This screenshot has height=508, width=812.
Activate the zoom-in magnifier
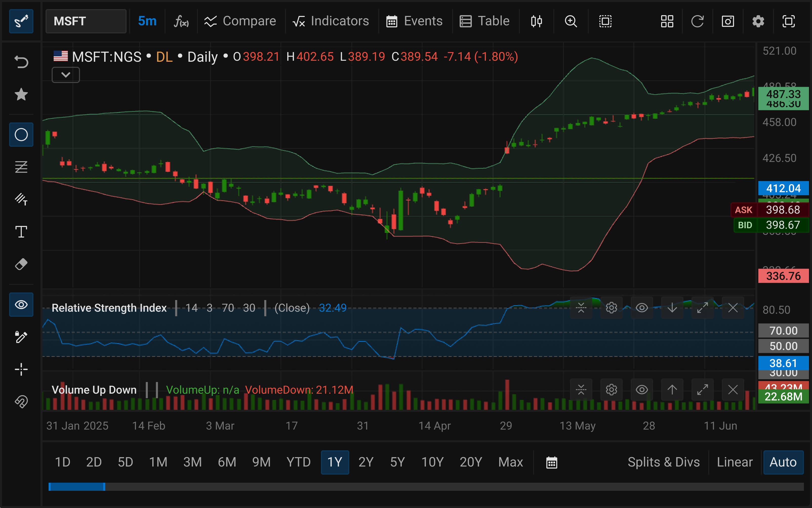tap(571, 21)
